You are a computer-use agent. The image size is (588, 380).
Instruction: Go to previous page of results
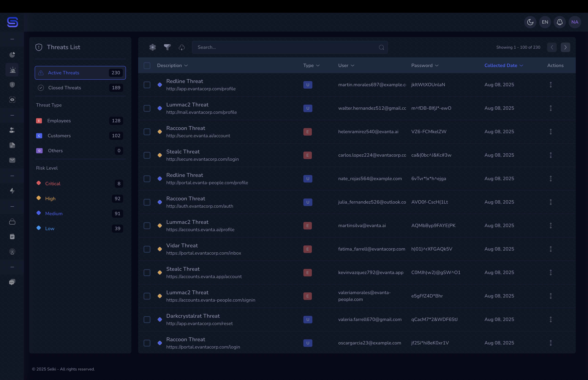[552, 47]
